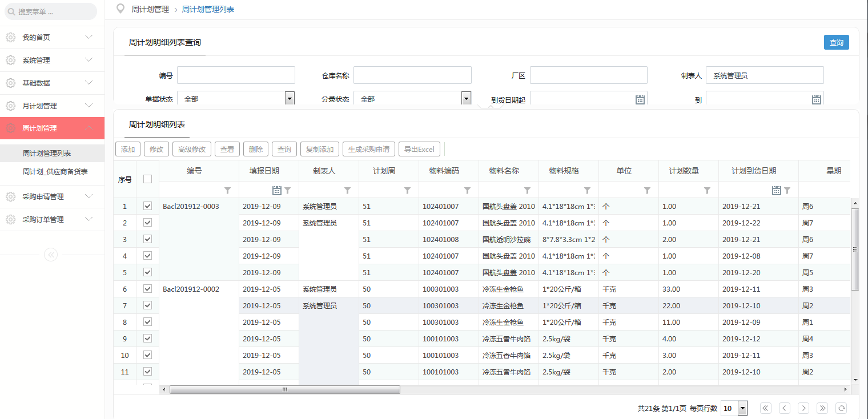
Task: Click the filter icon under 物料名称 column
Action: pyautogui.click(x=527, y=190)
